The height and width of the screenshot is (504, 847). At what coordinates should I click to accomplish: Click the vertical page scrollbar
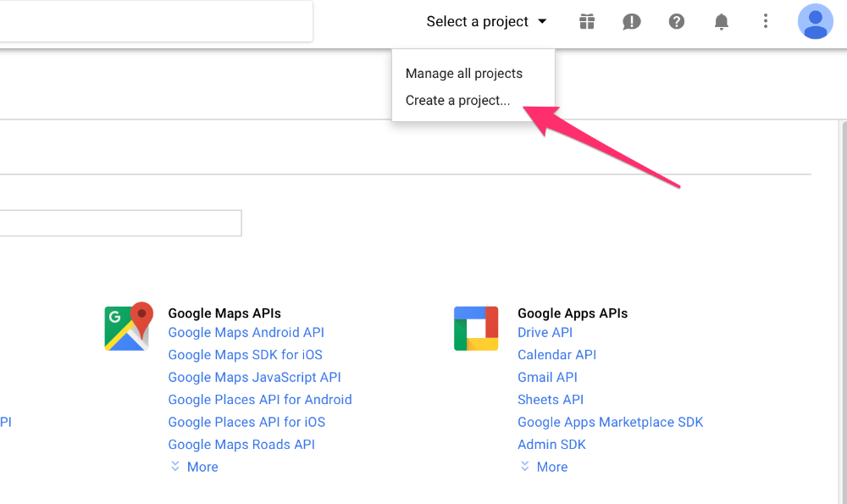click(x=844, y=313)
